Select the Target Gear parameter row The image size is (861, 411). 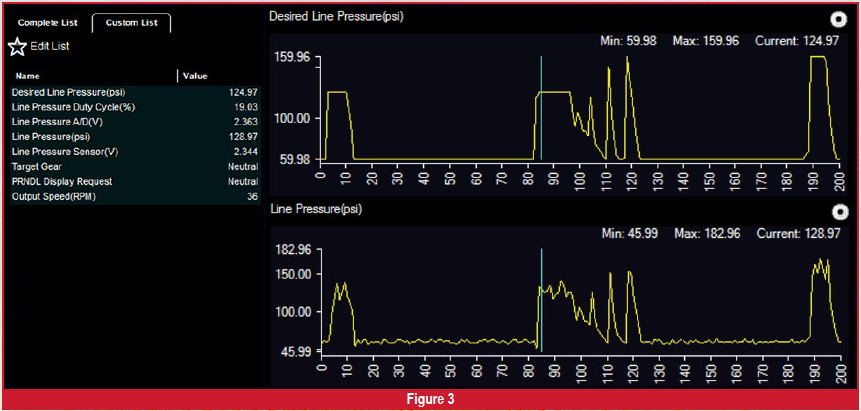pos(134,167)
